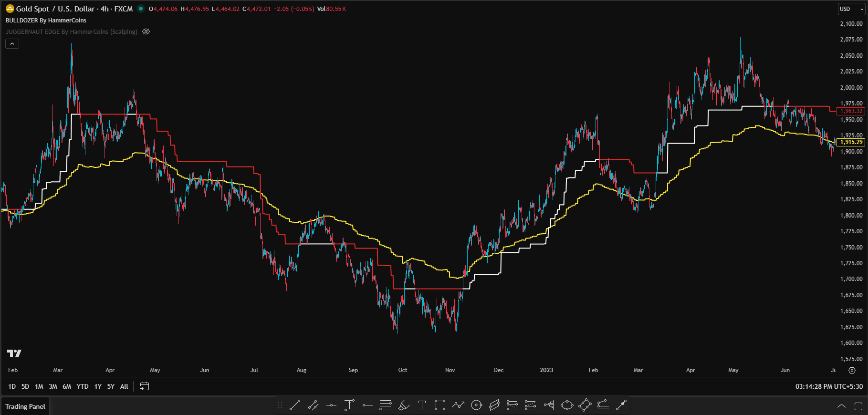Set chart range to 6M
The image size is (868, 415).
click(x=67, y=386)
